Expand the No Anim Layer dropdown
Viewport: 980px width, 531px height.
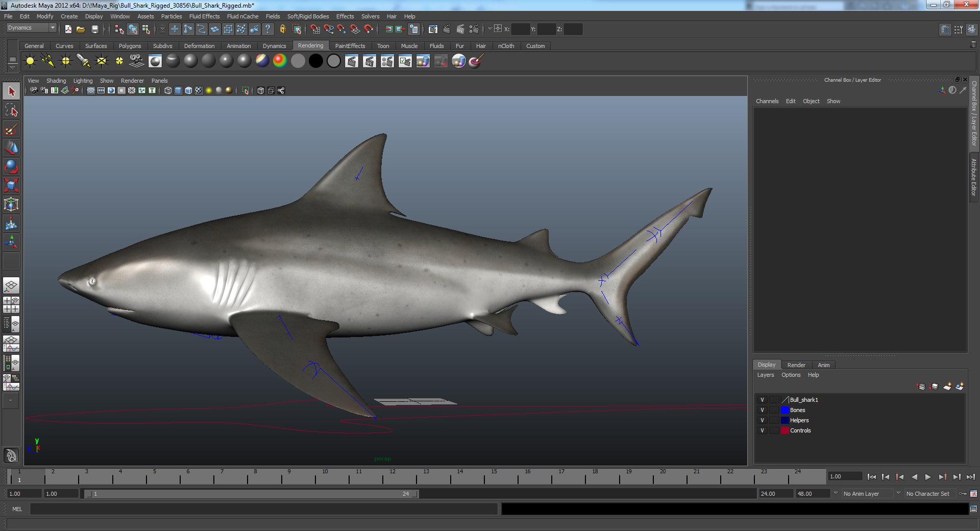[x=836, y=493]
